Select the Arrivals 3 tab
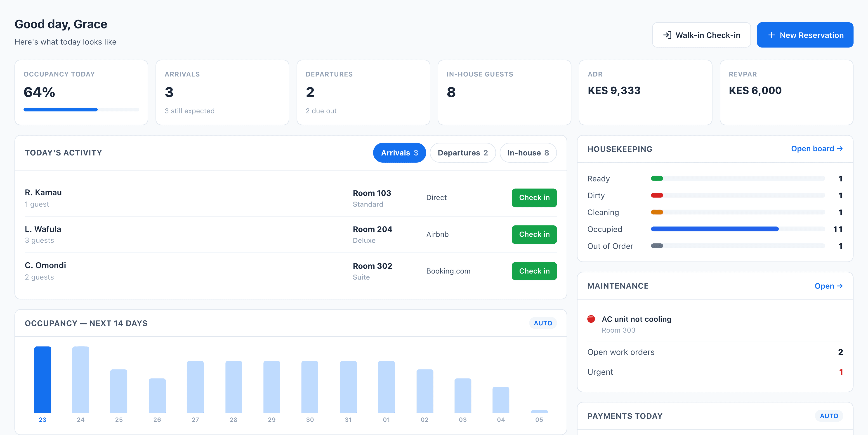 coord(399,153)
